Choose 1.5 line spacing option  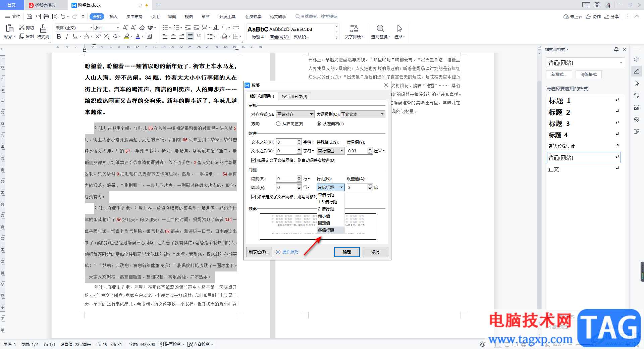(x=331, y=202)
